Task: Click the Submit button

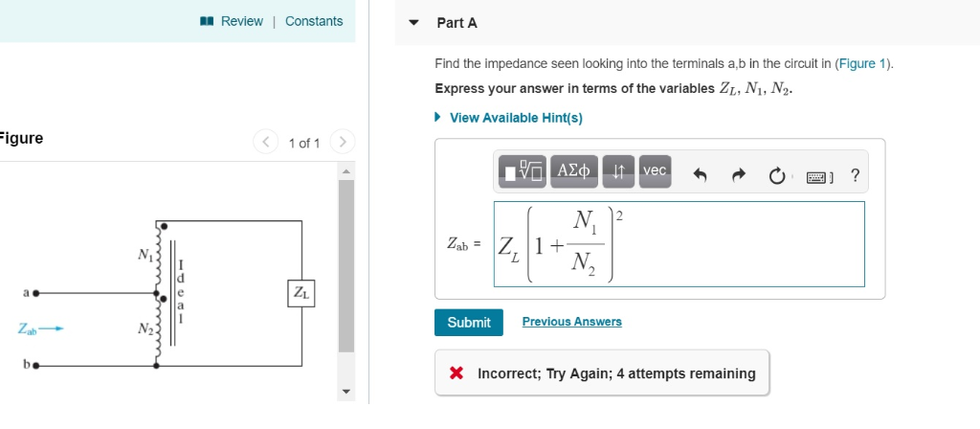Action: 469,322
